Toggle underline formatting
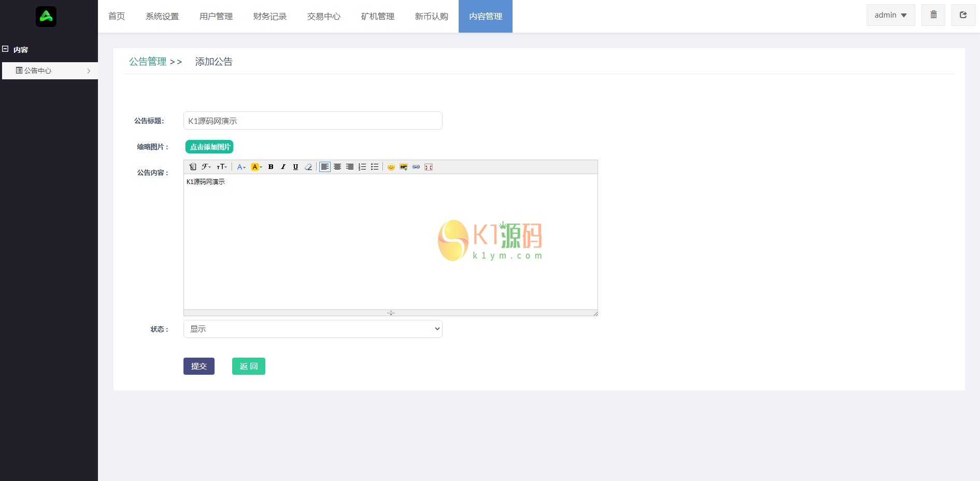The height and width of the screenshot is (481, 980). coord(295,167)
